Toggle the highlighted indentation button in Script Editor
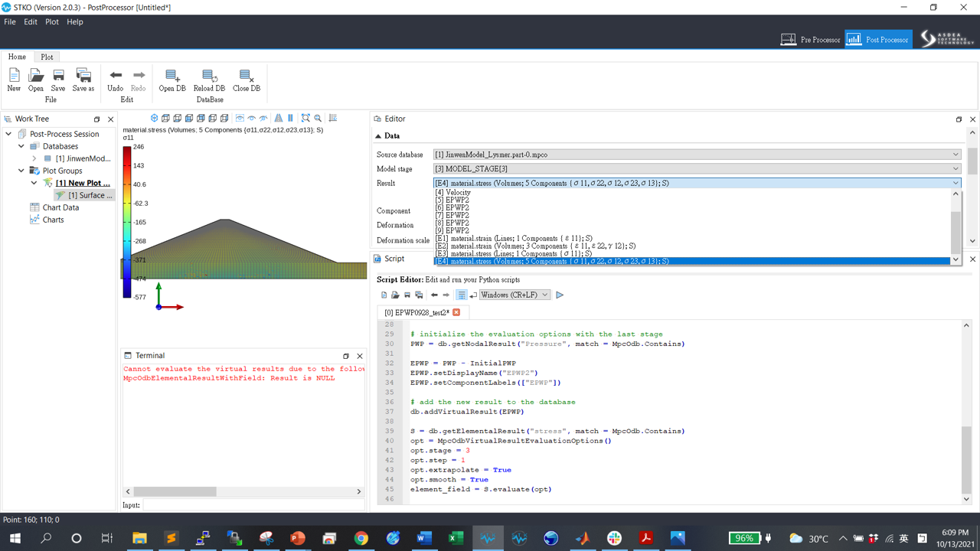This screenshot has width=980, height=551. pyautogui.click(x=462, y=295)
